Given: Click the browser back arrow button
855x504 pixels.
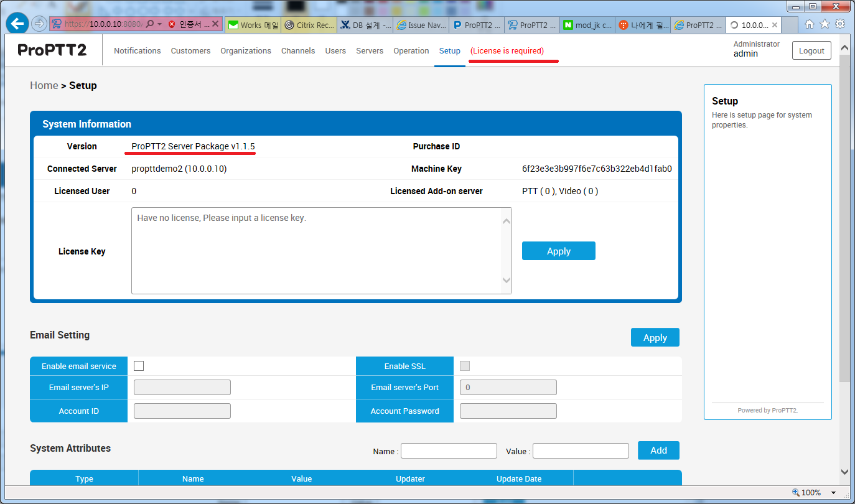Looking at the screenshot, I should point(17,24).
